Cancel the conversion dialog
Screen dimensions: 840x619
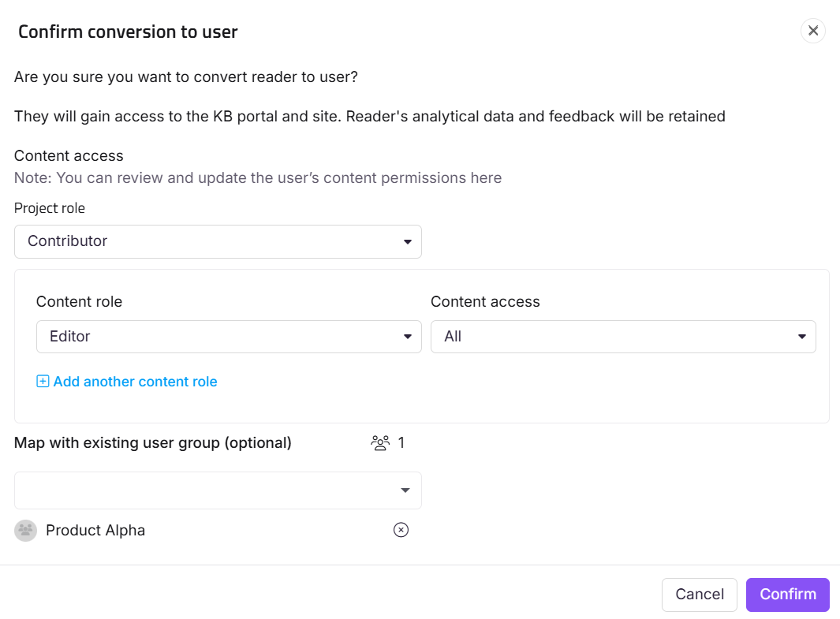[699, 595]
